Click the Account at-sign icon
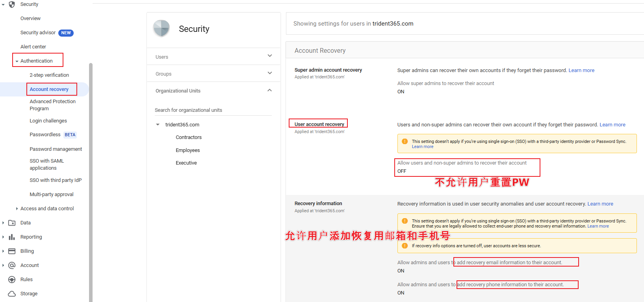 point(12,265)
